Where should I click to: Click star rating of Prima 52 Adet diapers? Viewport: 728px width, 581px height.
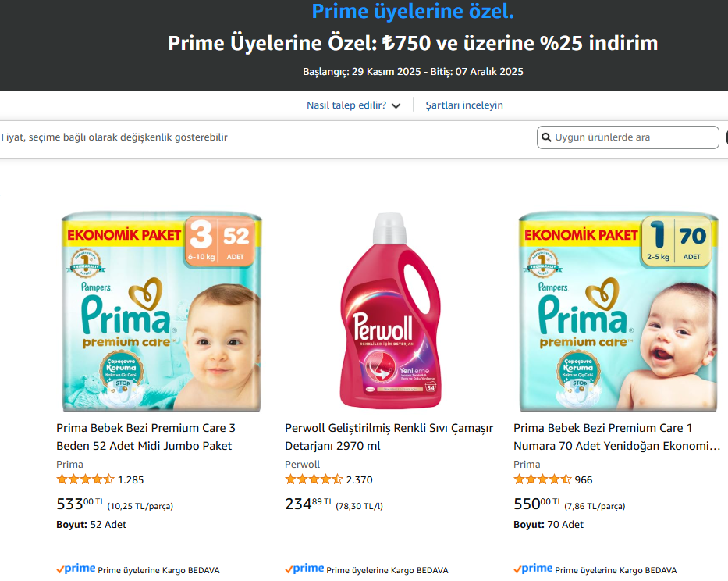point(85,479)
